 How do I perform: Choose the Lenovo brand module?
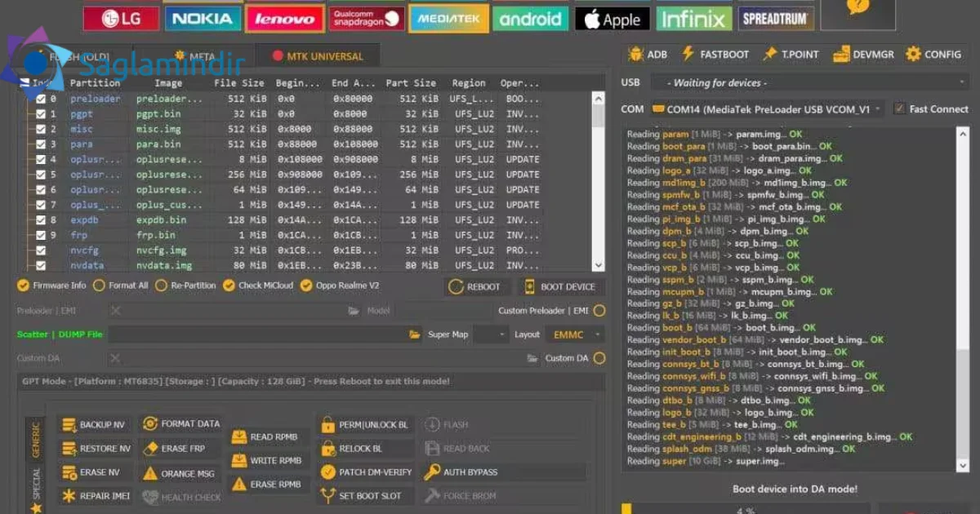tap(284, 18)
